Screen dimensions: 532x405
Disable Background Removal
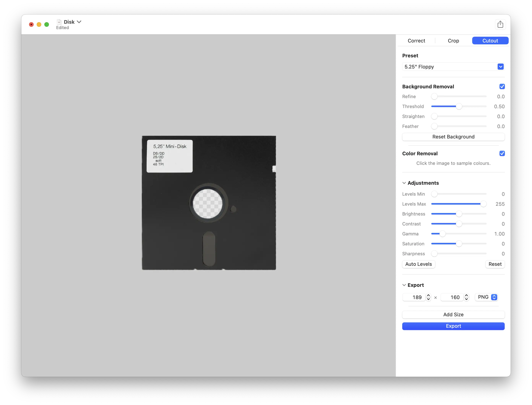coord(502,86)
